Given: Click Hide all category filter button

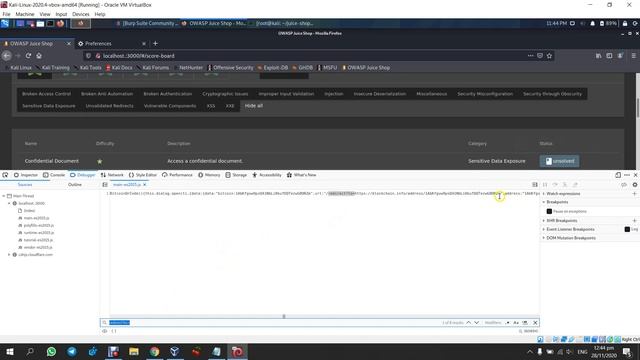Looking at the screenshot, I should (x=254, y=106).
